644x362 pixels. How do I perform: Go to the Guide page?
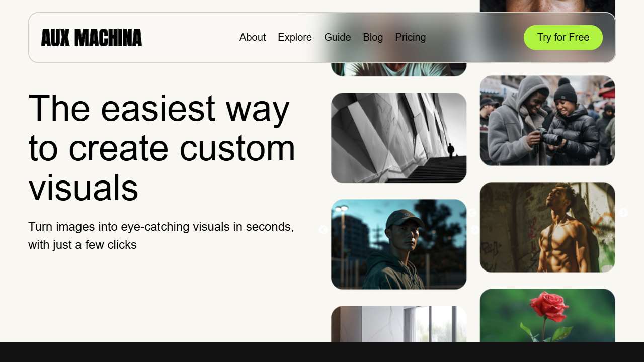338,37
